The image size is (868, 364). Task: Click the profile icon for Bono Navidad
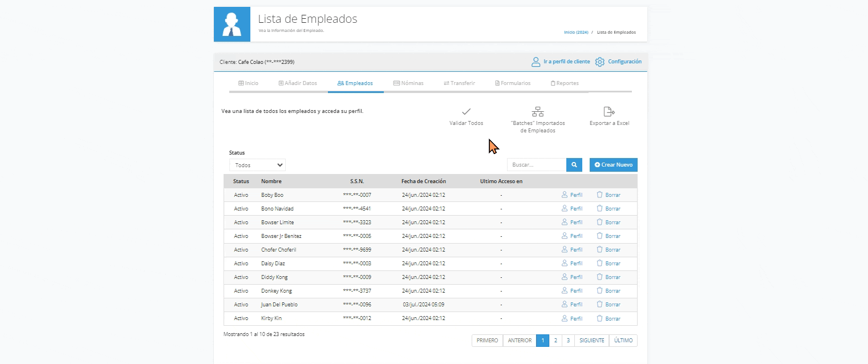click(x=565, y=208)
